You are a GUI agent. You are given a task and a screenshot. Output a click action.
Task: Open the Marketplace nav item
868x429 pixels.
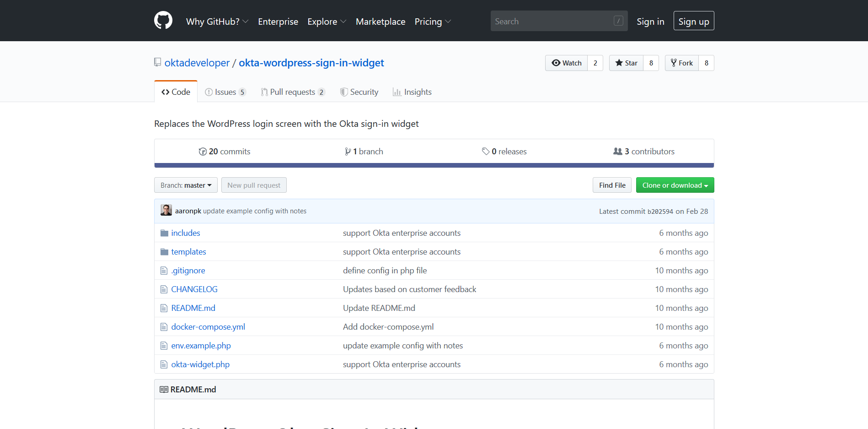[x=380, y=22]
